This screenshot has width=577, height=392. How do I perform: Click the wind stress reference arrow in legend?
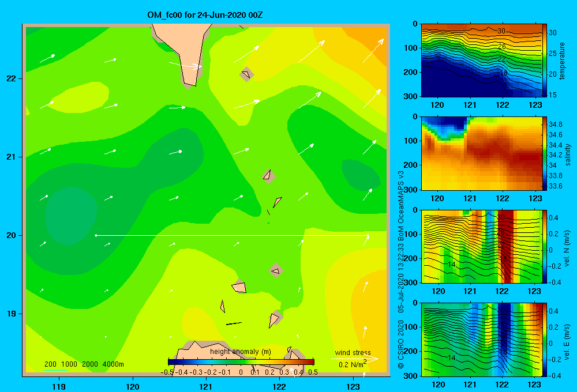pyautogui.click(x=354, y=358)
